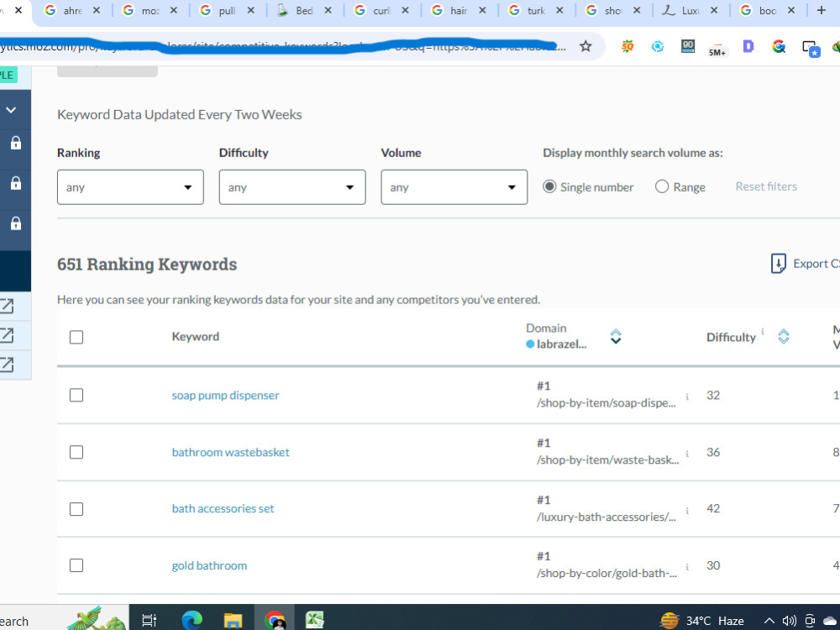Show info for bath accessories set URL

tap(687, 510)
